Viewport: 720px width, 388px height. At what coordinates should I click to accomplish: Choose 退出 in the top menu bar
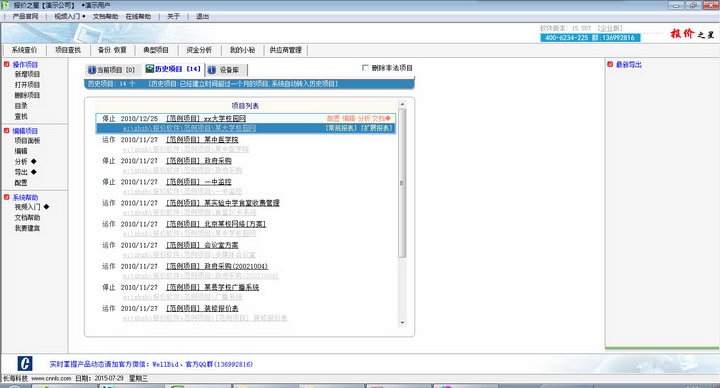[x=202, y=17]
